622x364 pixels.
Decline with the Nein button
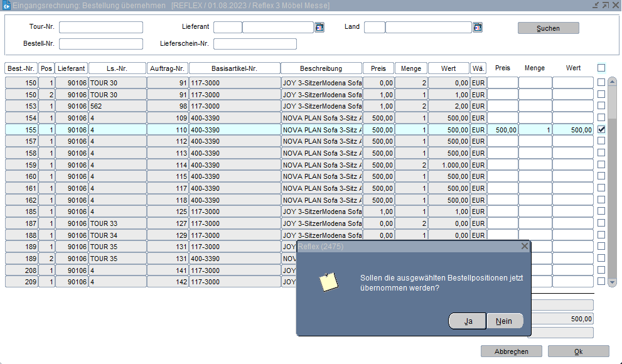coord(505,321)
